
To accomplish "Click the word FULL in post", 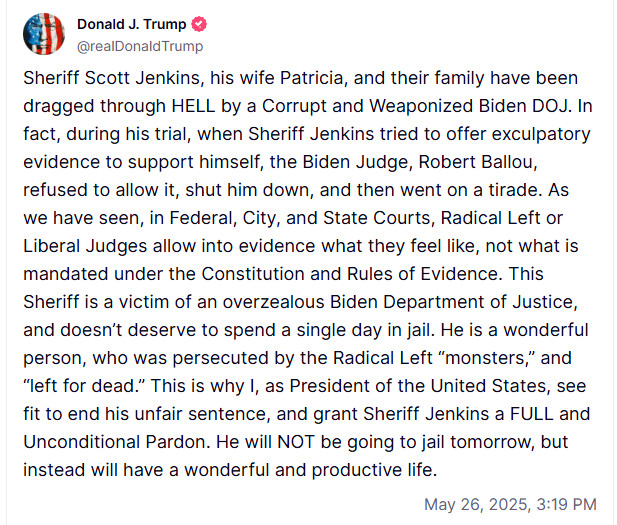I will point(532,414).
